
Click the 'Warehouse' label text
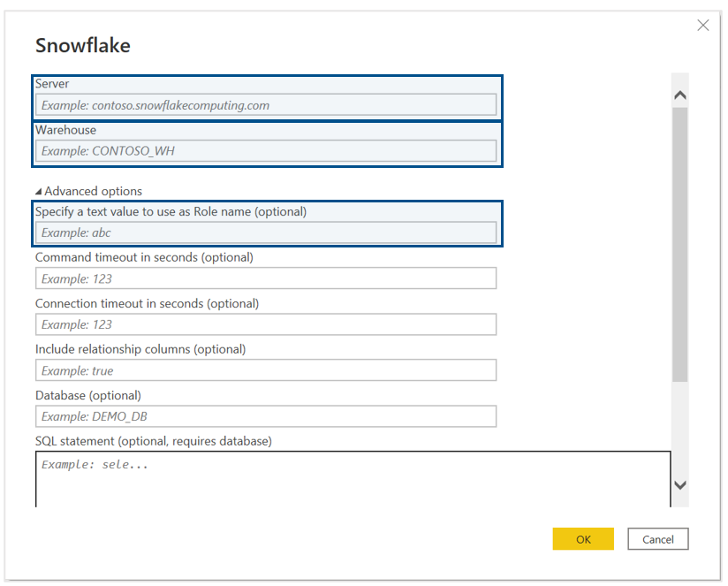(66, 130)
